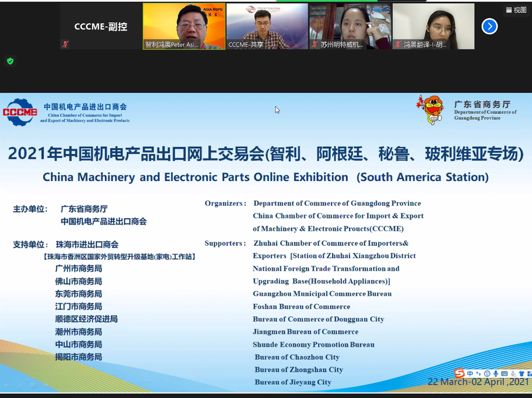
Task: Click 'Bureau of Jieyang City' text
Action: click(293, 382)
